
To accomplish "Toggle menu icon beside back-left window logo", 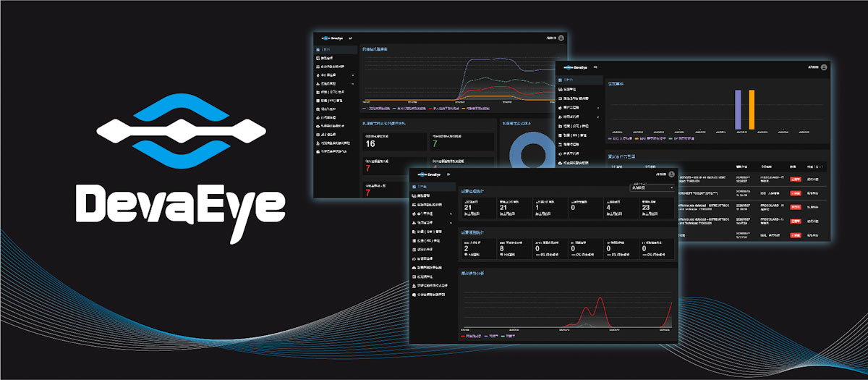I will [x=351, y=37].
